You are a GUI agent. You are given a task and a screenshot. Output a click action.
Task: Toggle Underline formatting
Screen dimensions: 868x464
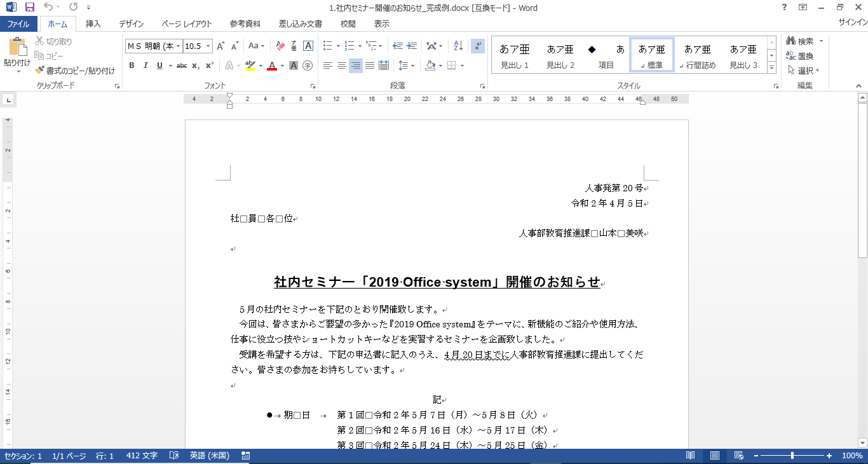coord(159,65)
